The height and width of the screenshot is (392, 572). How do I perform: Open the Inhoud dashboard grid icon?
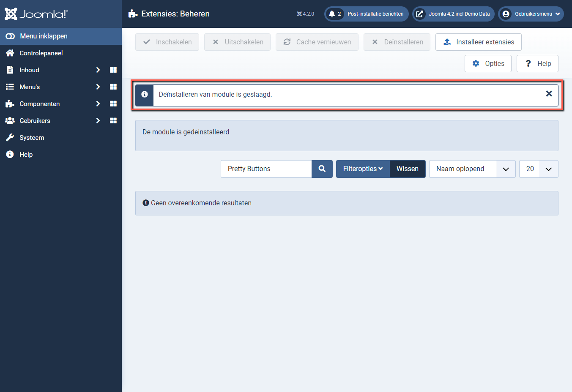(113, 70)
